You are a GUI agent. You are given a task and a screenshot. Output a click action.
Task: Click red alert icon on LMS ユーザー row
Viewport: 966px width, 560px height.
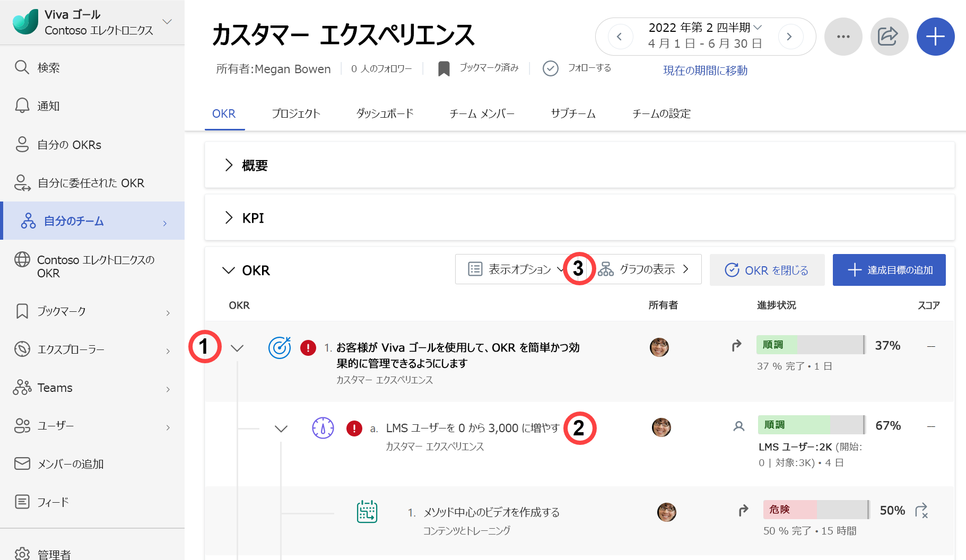354,428
